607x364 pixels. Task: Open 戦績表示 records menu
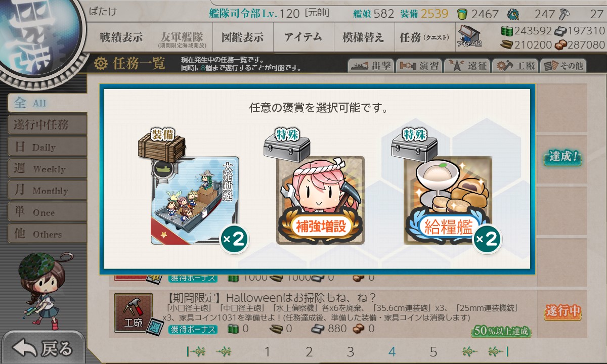[121, 37]
